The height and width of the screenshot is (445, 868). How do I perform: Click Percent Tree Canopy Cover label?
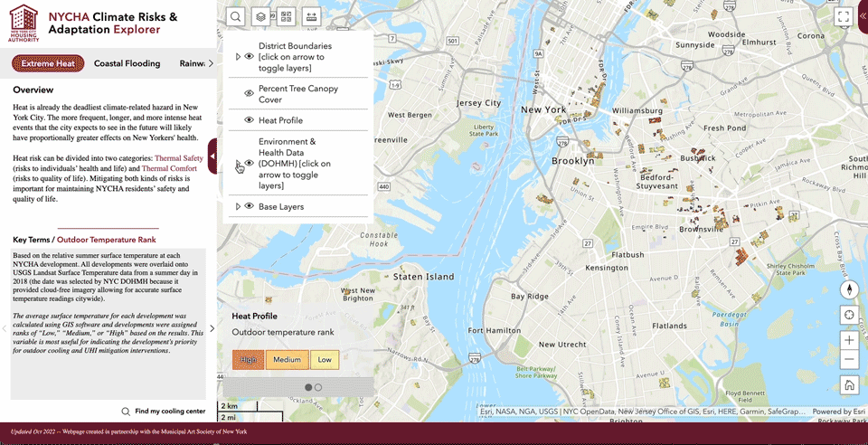tap(298, 94)
